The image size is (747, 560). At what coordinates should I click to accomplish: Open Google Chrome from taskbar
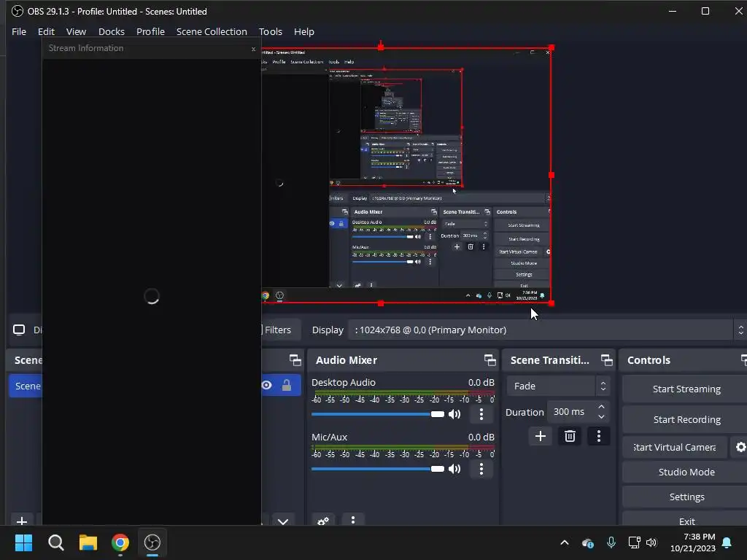pos(120,542)
